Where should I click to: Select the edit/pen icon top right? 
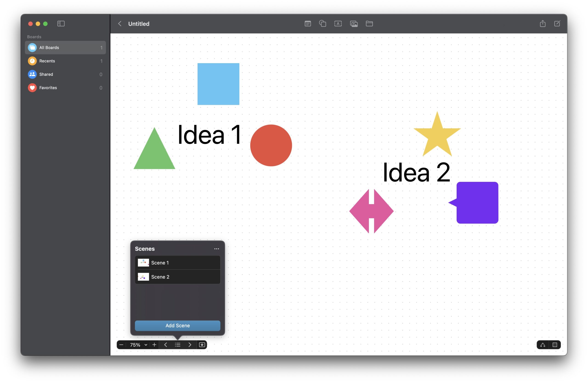557,24
